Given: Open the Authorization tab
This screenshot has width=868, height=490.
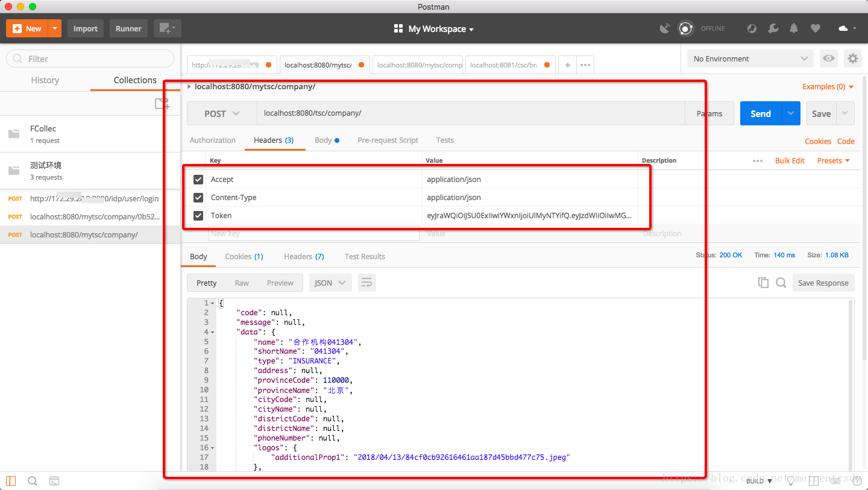Looking at the screenshot, I should tap(213, 140).
